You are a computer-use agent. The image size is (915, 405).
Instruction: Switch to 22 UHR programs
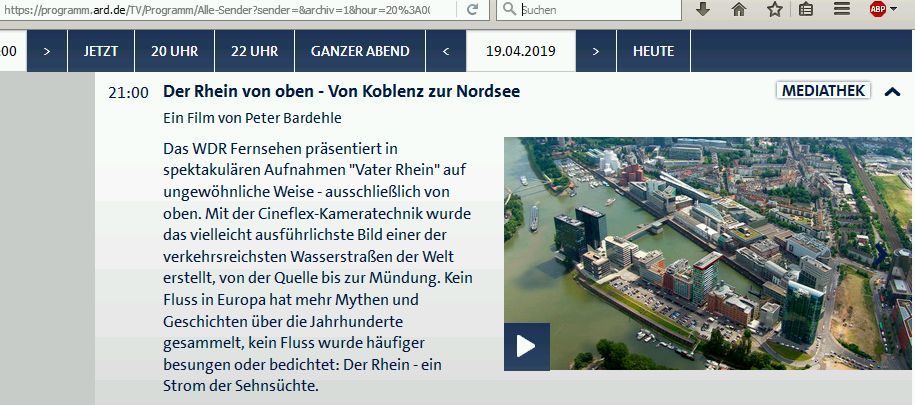pyautogui.click(x=254, y=51)
